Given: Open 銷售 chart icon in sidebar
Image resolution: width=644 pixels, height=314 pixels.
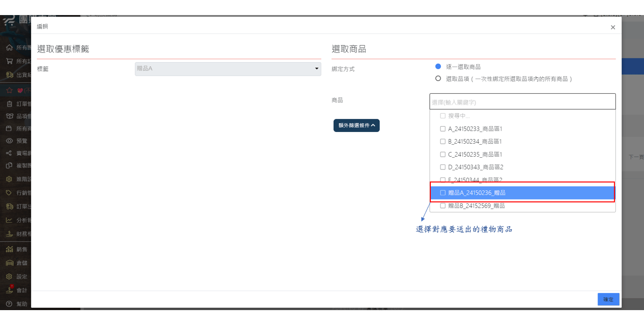Looking at the screenshot, I should [x=9, y=249].
